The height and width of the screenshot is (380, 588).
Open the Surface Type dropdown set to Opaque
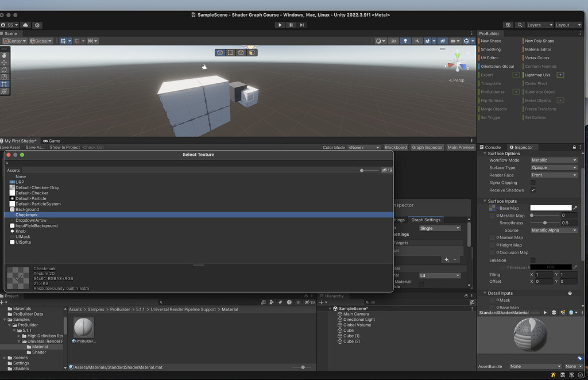click(x=553, y=168)
